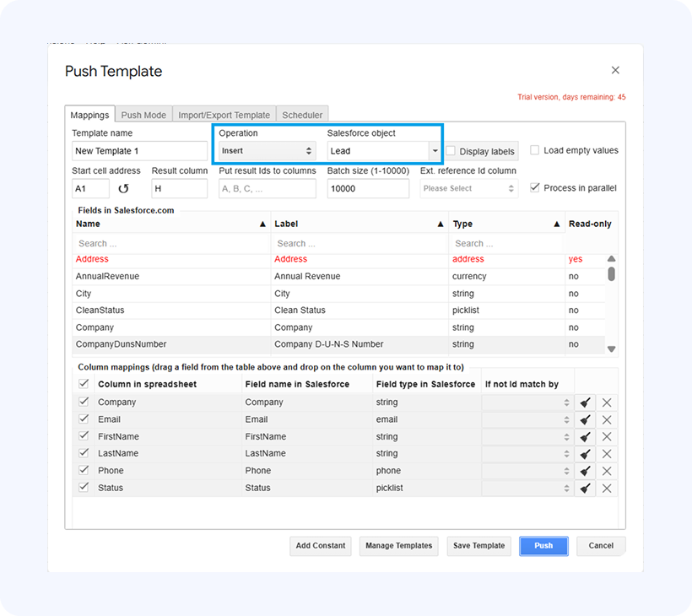Click the Template name input field
This screenshot has height=616, width=692.
pos(139,151)
